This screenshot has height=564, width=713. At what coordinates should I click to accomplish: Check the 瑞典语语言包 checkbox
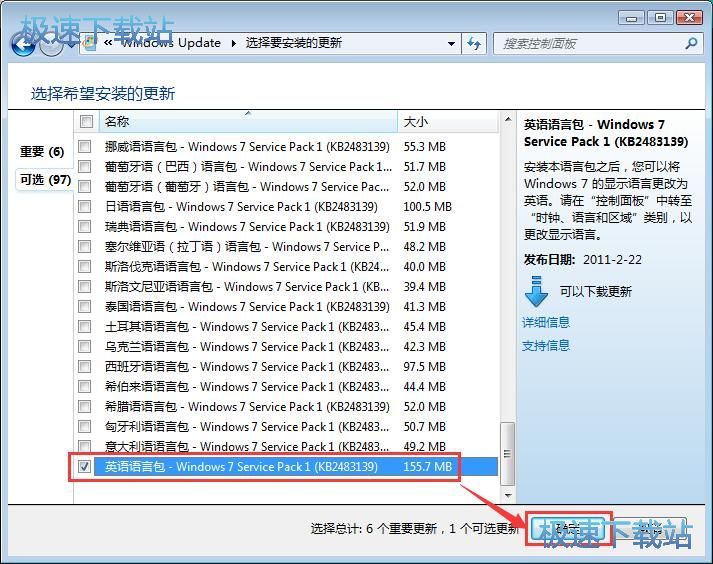[x=85, y=227]
